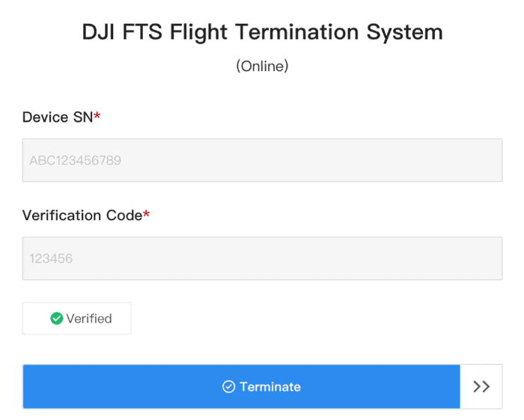Click the Device SN field label
This screenshot has height=420, width=524.
click(58, 117)
